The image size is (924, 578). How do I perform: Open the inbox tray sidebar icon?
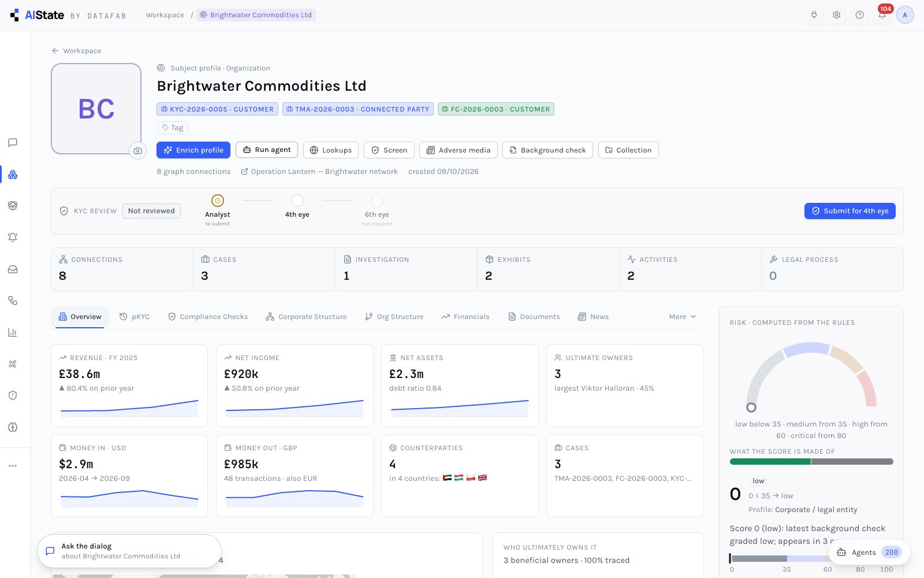click(x=13, y=269)
